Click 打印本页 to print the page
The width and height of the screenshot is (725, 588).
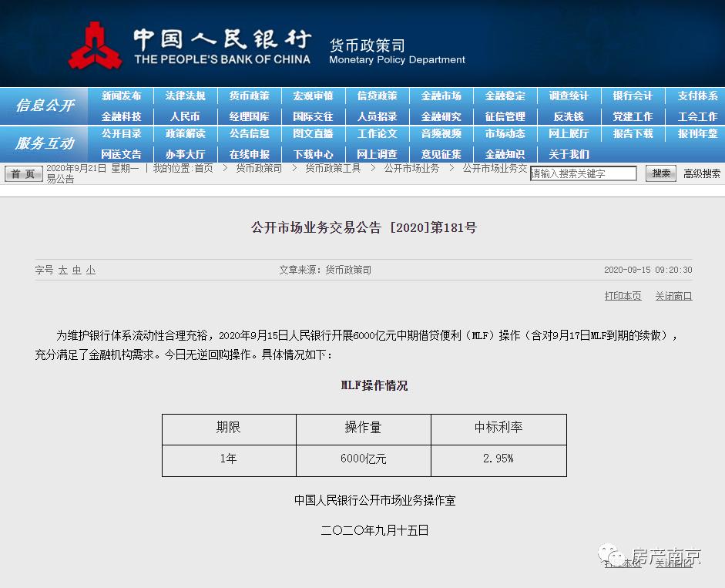click(623, 296)
